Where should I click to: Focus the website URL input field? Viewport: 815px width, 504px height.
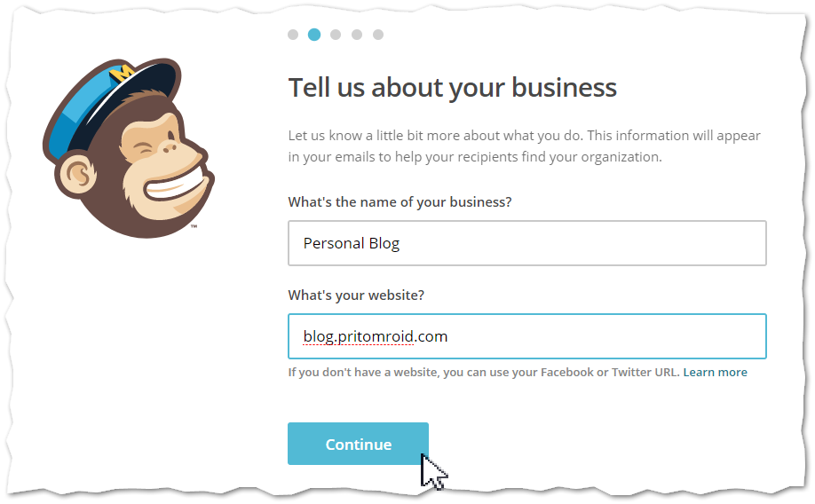tap(527, 336)
